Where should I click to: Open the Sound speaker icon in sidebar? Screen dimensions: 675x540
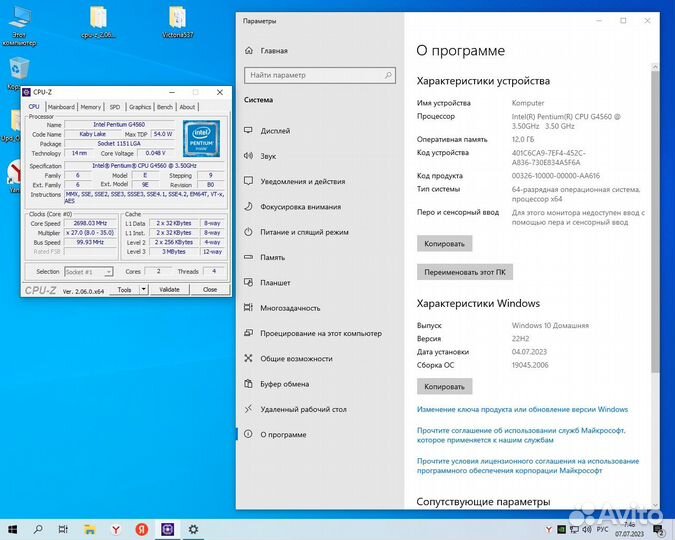point(248,156)
